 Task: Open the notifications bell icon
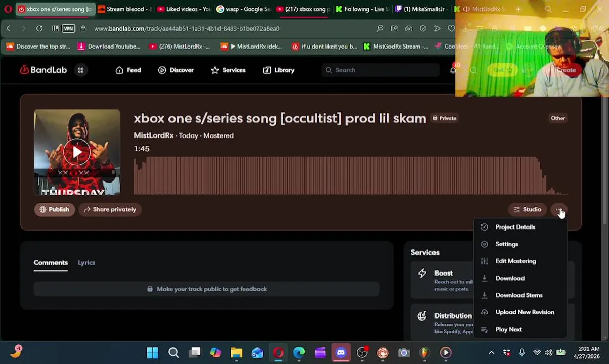[453, 70]
